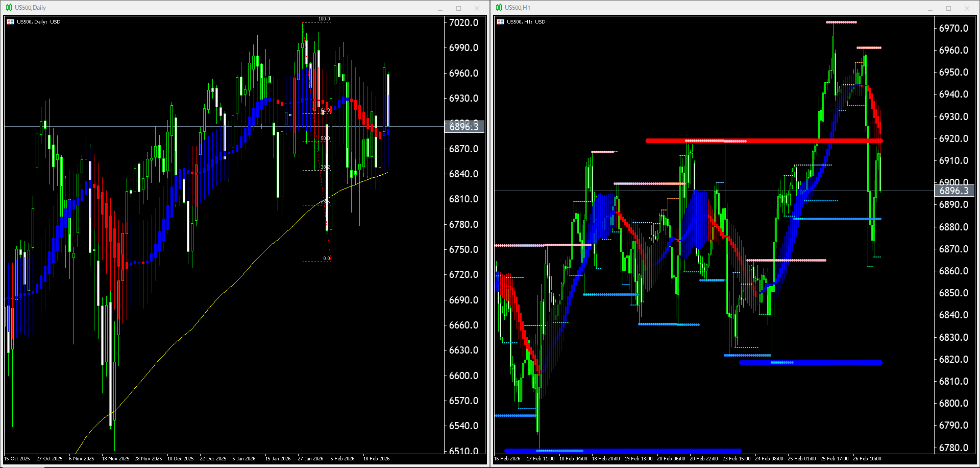
Task: Click the 6850.0 price on H1 scale
Action: (953, 293)
